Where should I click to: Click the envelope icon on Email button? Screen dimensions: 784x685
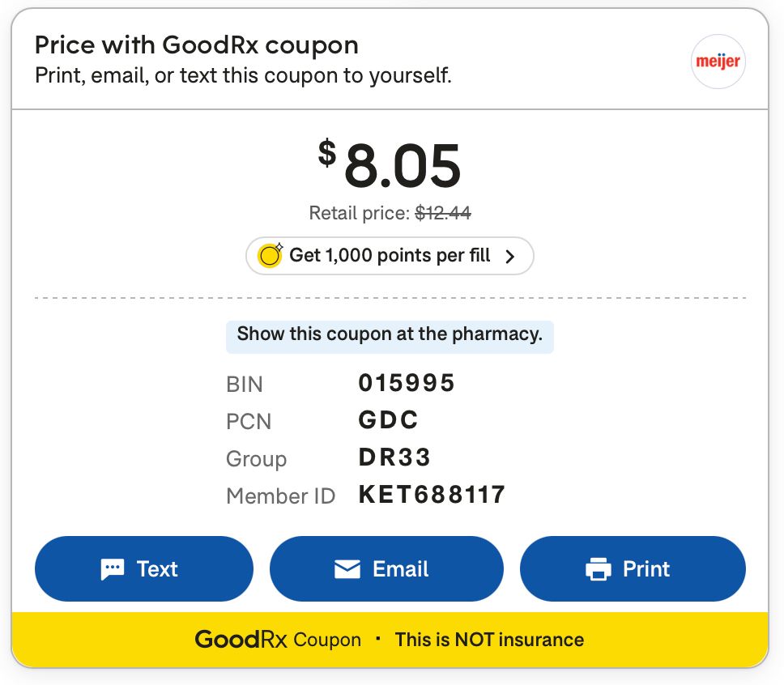(347, 569)
